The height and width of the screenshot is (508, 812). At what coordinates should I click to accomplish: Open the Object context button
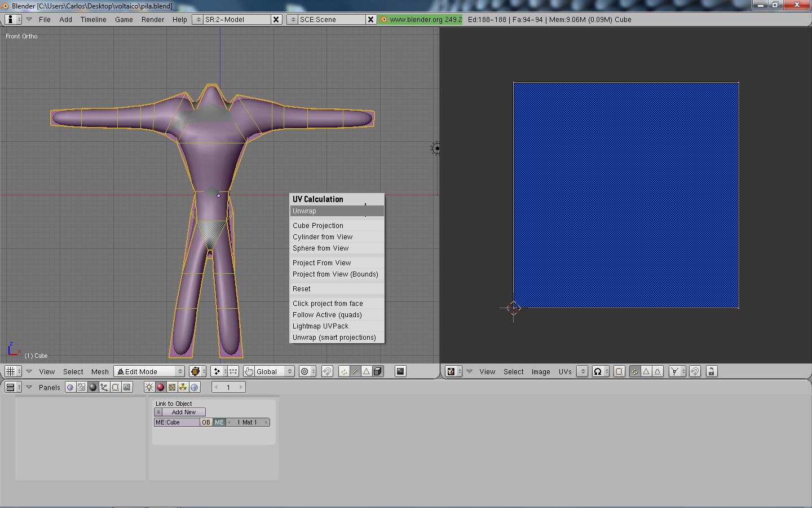[x=104, y=387]
